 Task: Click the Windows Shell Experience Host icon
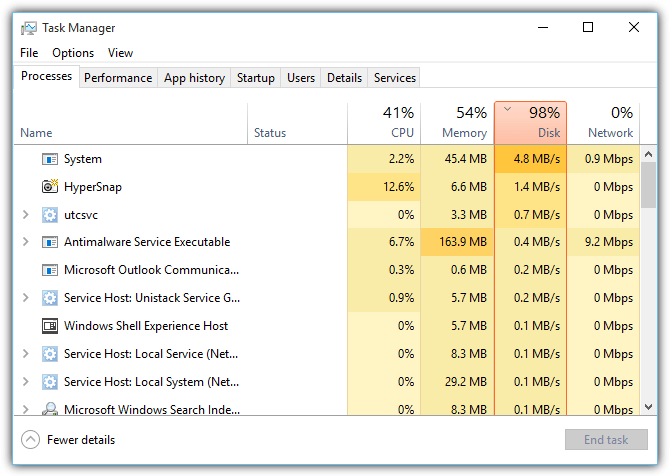50,326
